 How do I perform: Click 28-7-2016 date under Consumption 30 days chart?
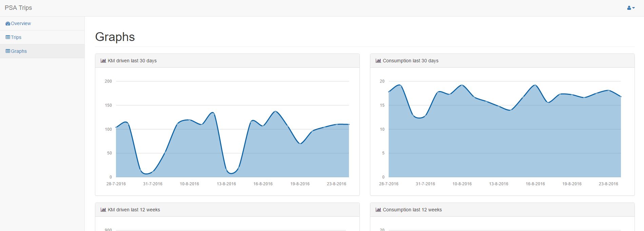coord(389,184)
